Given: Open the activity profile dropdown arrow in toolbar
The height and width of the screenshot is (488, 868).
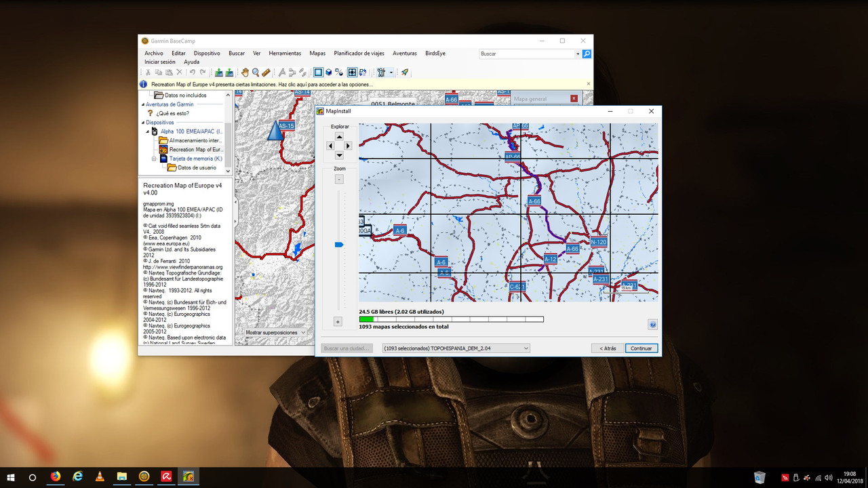Looking at the screenshot, I should pyautogui.click(x=391, y=72).
